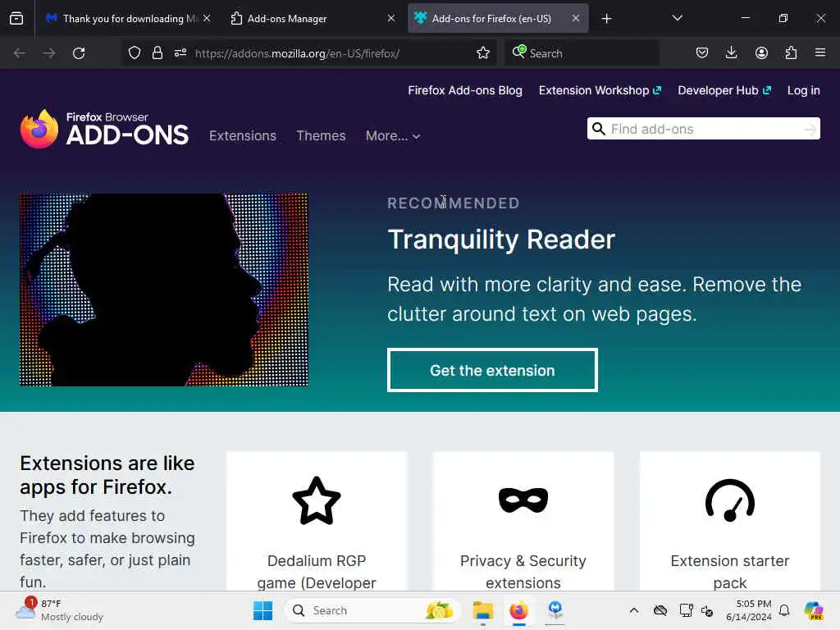Expand the More... navigation menu

(x=393, y=136)
